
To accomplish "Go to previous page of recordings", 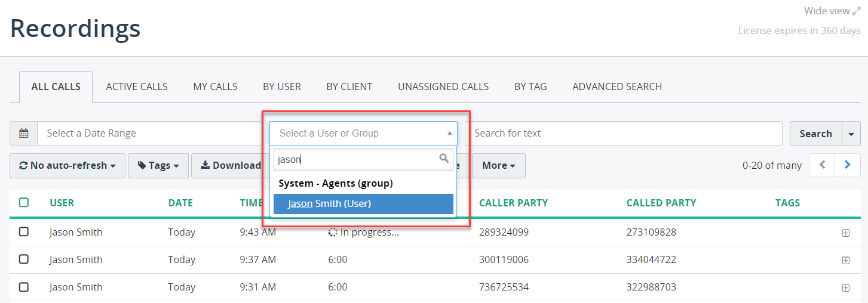I will point(822,165).
